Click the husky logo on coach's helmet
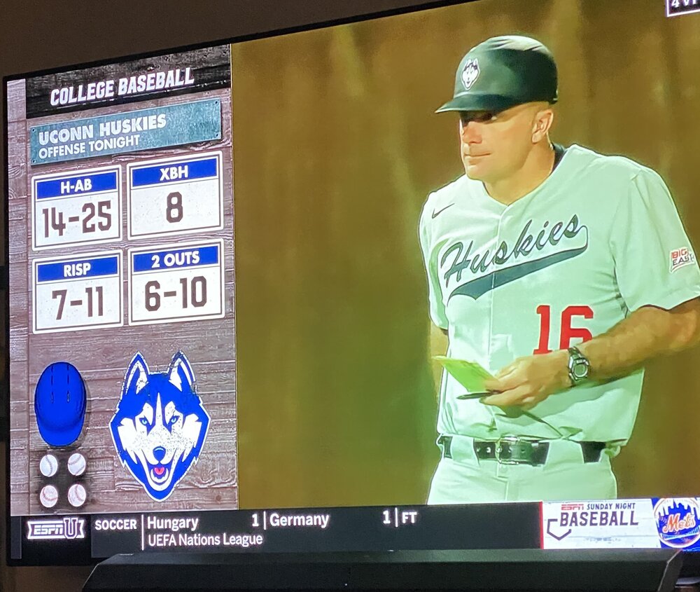700x592 pixels. click(470, 73)
